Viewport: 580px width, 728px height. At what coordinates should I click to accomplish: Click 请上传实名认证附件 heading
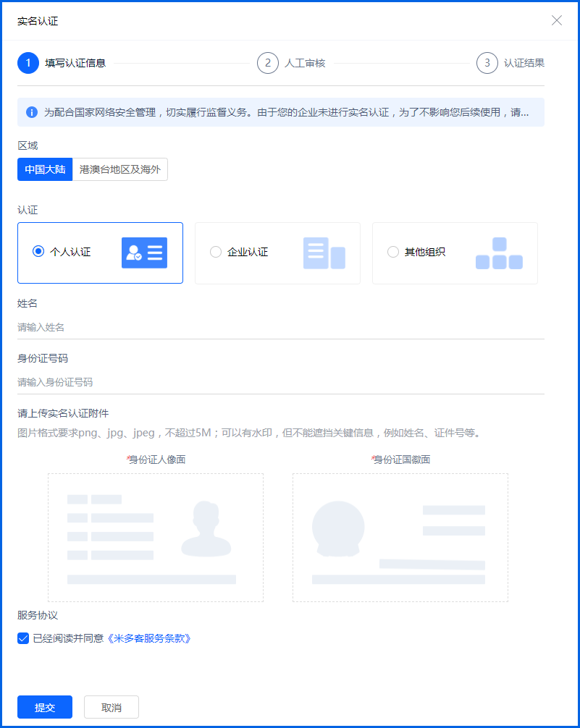pos(63,413)
